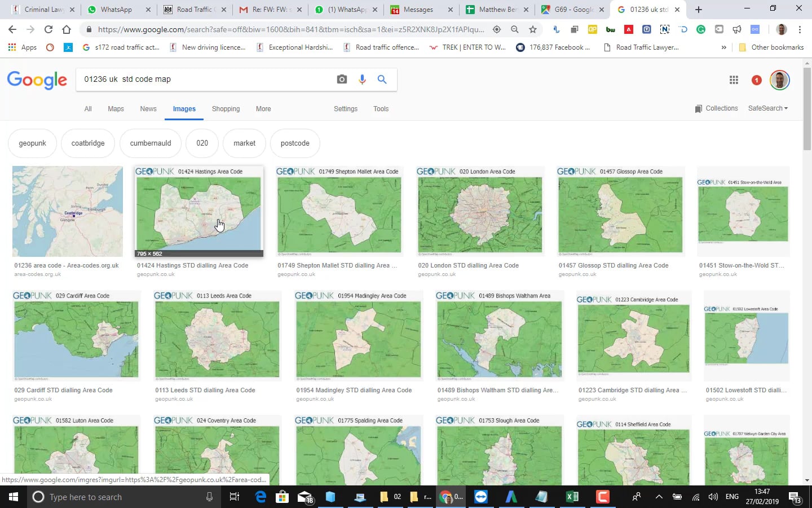Switch to the Maps results tab

[x=116, y=109]
